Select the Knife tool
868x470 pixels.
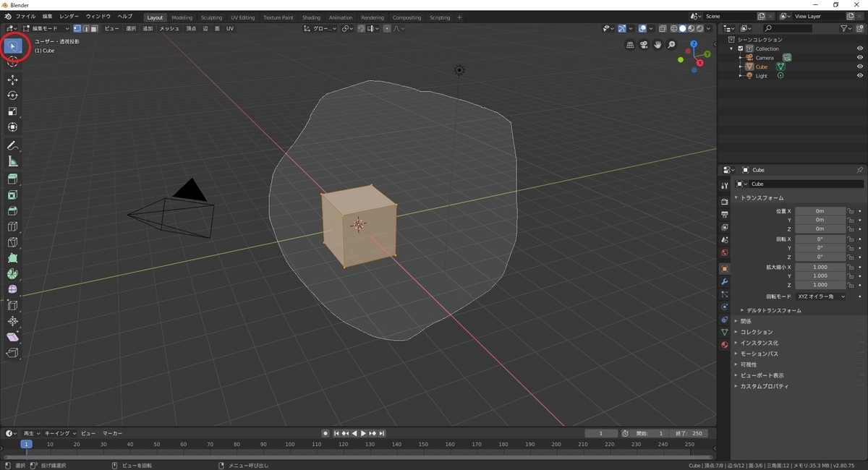point(12,242)
